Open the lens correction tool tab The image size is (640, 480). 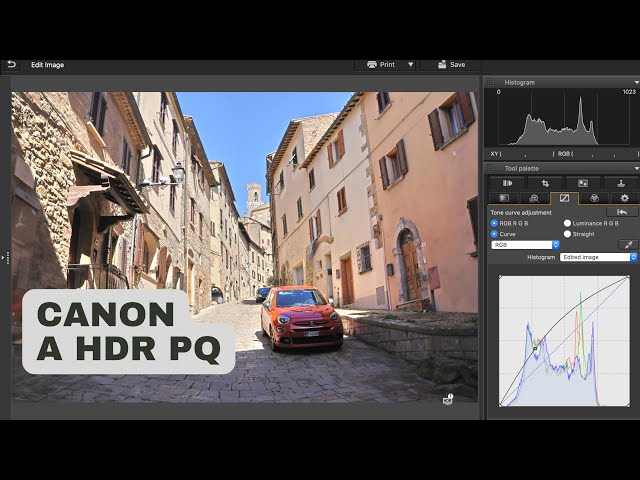(507, 183)
